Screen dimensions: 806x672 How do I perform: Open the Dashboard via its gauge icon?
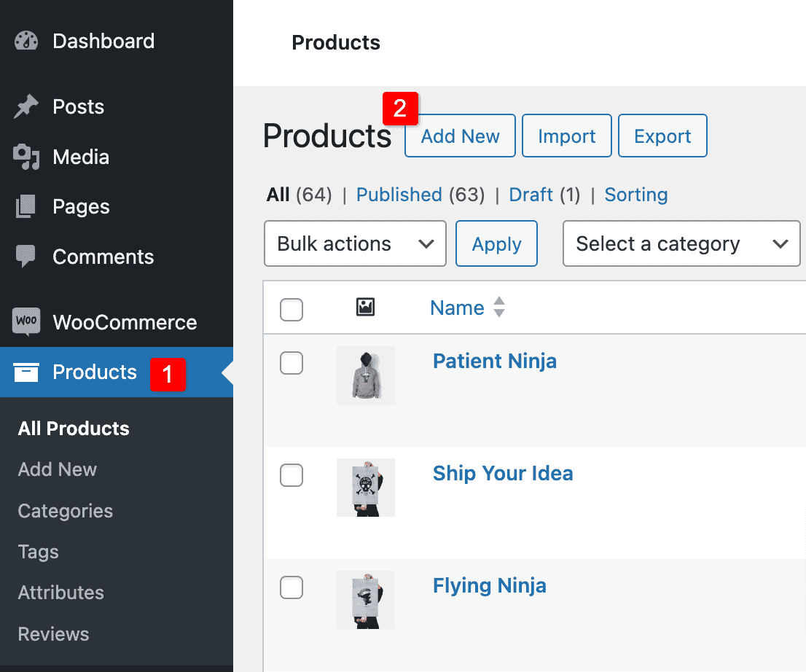tap(26, 41)
